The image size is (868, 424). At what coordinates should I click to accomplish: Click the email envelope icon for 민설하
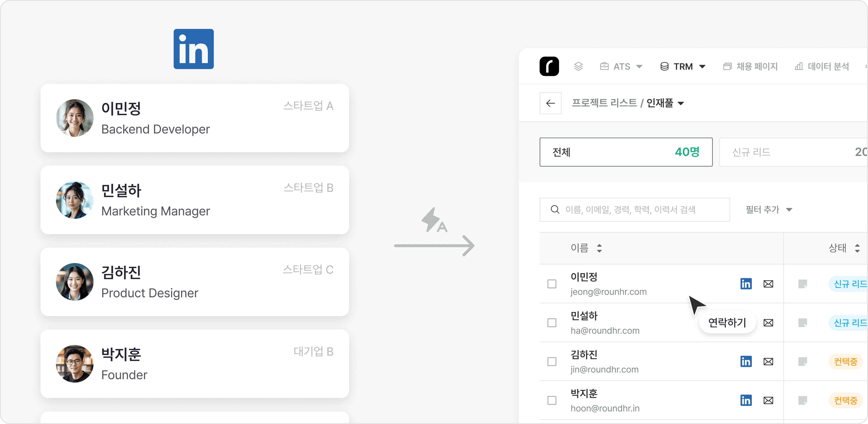[768, 323]
